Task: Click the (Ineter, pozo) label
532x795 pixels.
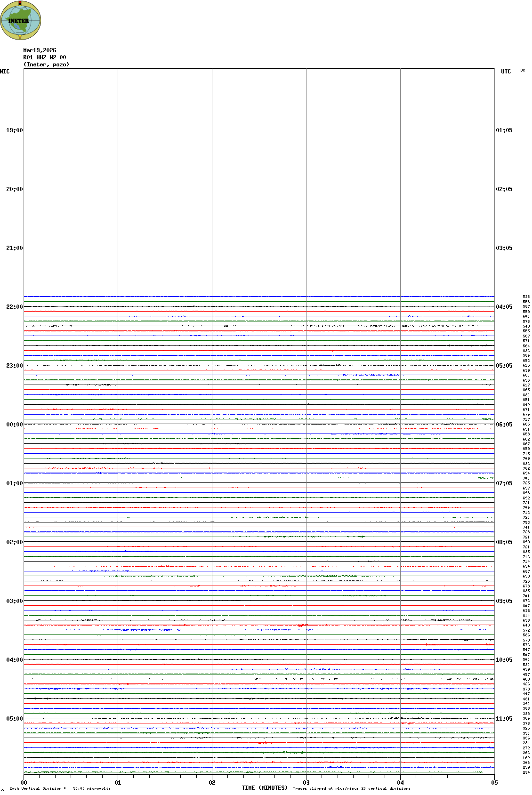Action: pos(46,64)
